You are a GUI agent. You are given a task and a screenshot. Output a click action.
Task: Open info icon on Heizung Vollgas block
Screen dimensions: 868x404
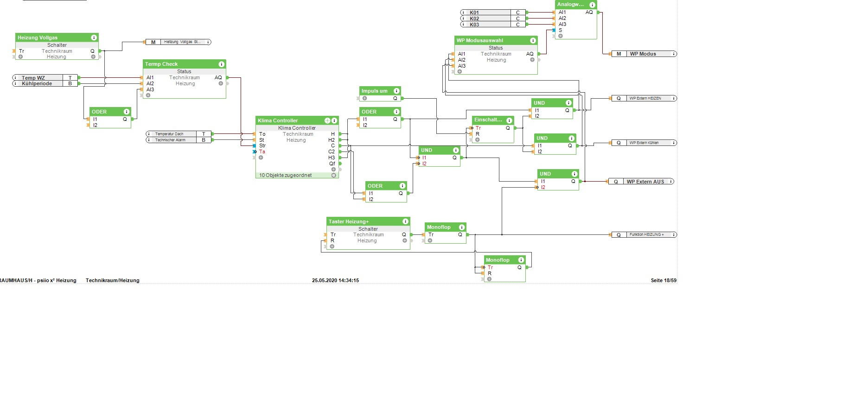click(94, 38)
